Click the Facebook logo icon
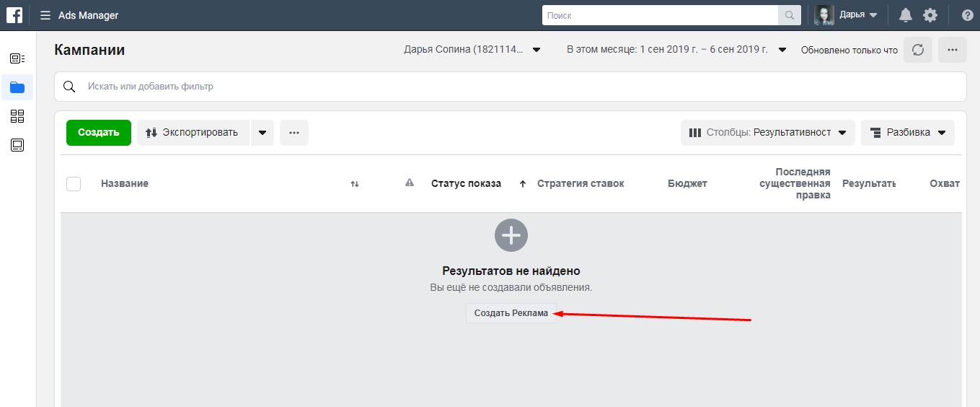Screen dimensions: 980x407 14,15
